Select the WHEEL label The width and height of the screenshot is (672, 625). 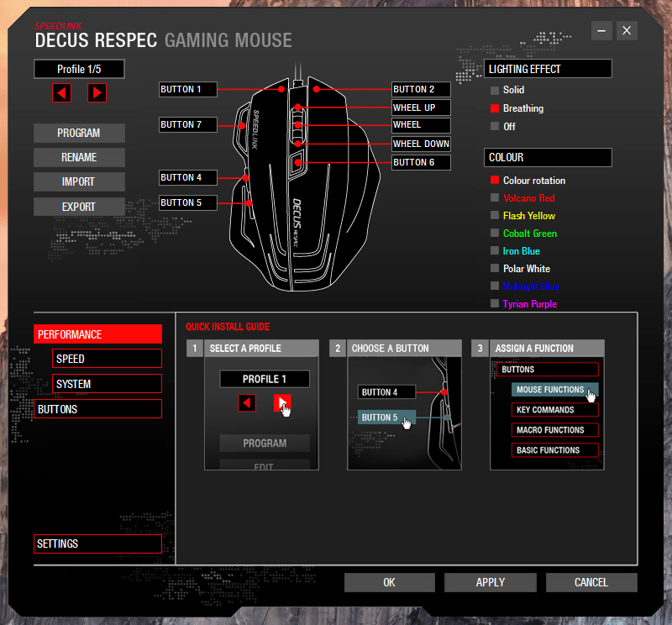click(x=421, y=125)
